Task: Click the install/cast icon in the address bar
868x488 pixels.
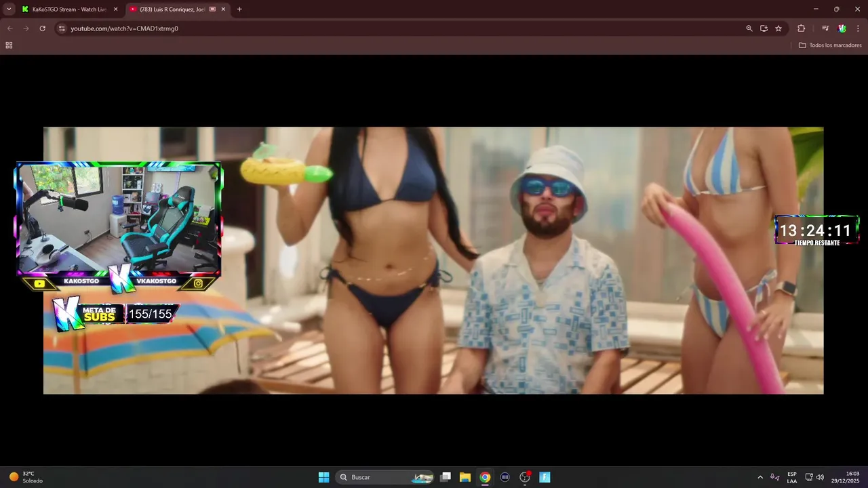Action: click(764, 28)
